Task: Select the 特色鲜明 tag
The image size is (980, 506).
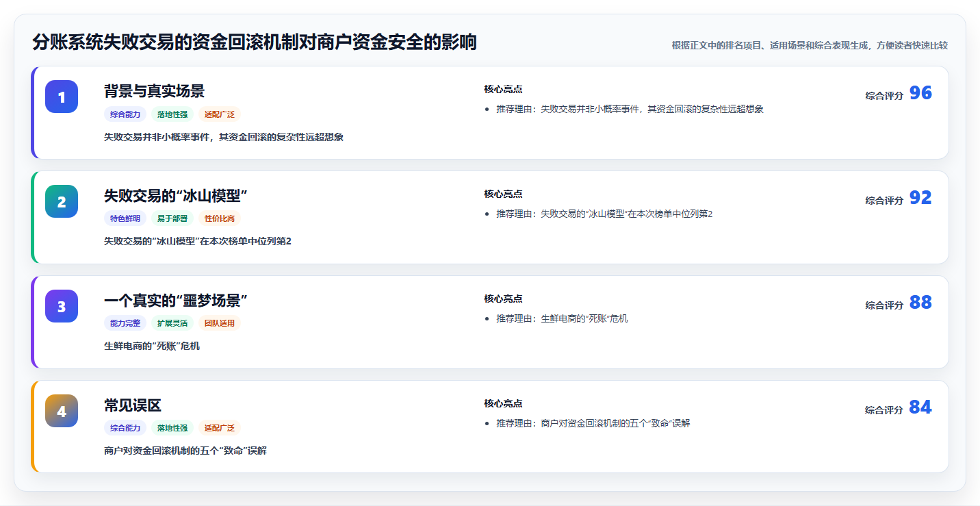Action: click(x=125, y=219)
